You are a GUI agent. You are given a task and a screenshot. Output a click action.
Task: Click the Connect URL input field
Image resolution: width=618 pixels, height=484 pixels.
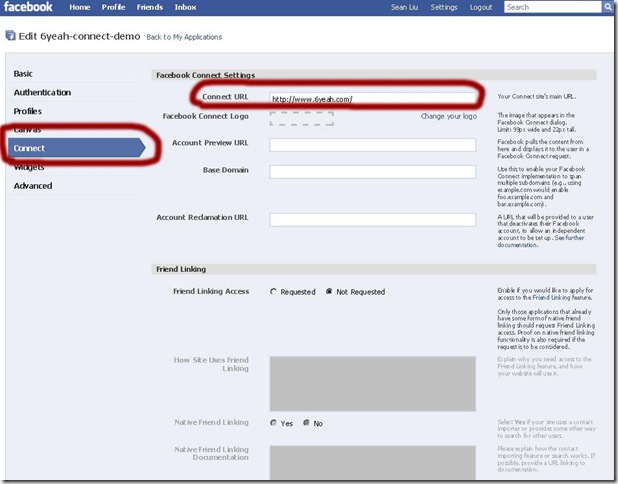[x=372, y=99]
